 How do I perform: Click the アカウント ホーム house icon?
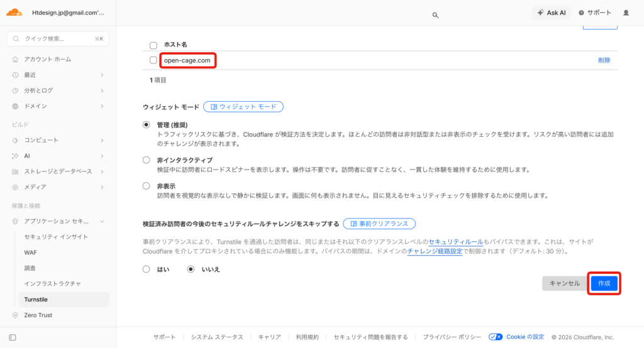16,59
